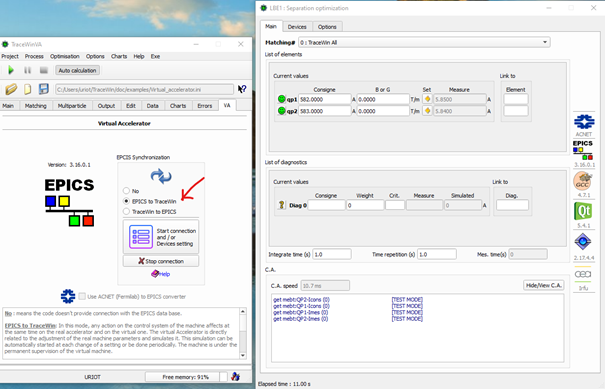Click the CEA Irfu logo in sidebar

583,274
